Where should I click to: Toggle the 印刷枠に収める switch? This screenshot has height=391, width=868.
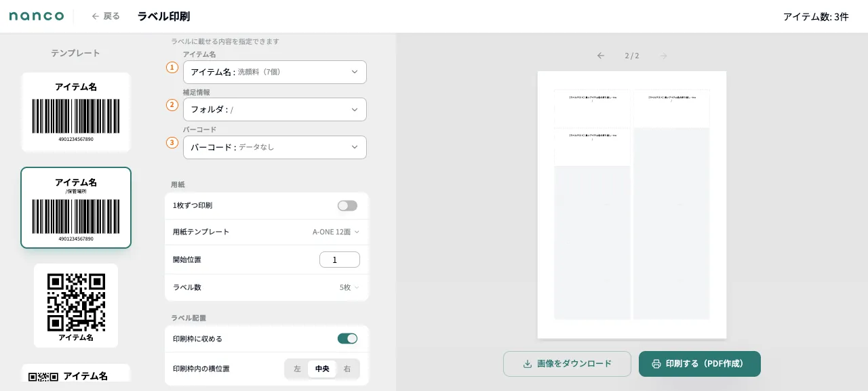(x=347, y=339)
